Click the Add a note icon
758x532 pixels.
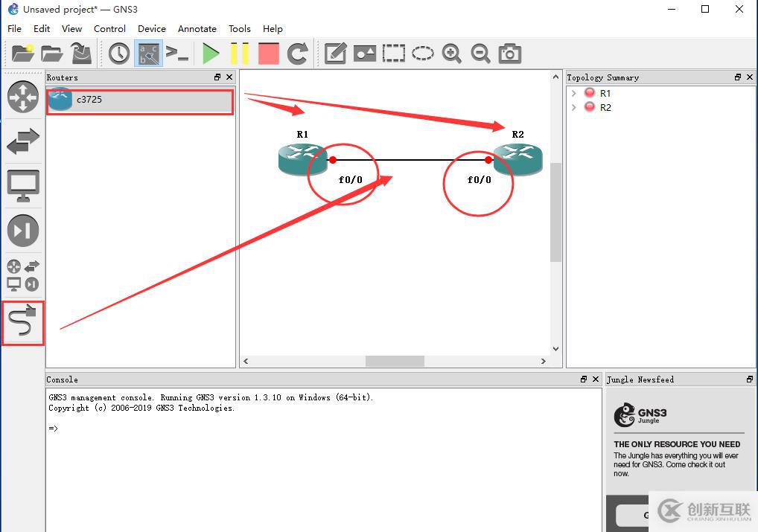[x=336, y=53]
